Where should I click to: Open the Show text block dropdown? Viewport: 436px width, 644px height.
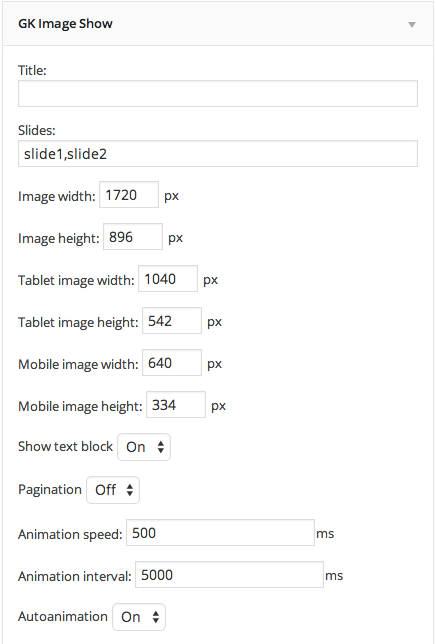144,447
